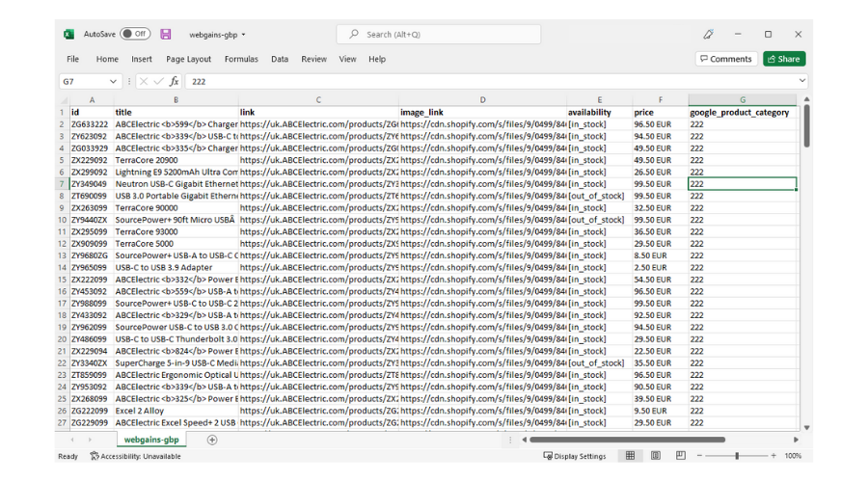Select column A header
Screen dimensions: 868x482
(92, 100)
